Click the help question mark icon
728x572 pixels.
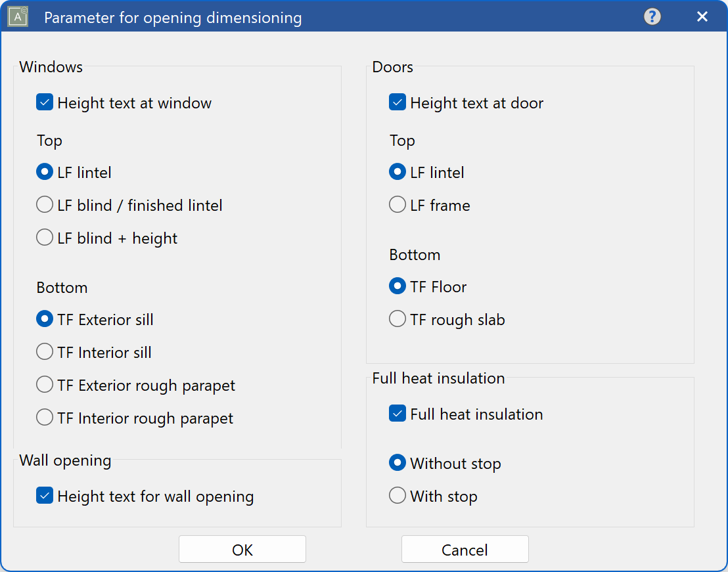652,16
